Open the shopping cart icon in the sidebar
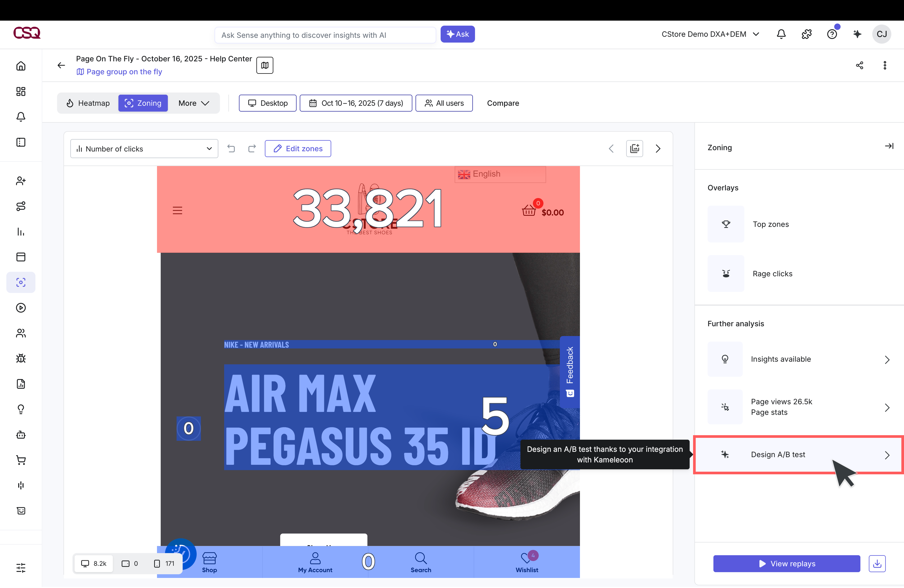Screen dimensions: 904x588 [21, 460]
